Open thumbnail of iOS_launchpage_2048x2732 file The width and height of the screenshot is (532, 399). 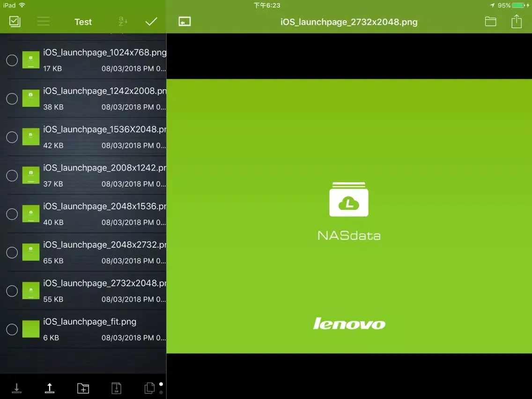tap(31, 252)
